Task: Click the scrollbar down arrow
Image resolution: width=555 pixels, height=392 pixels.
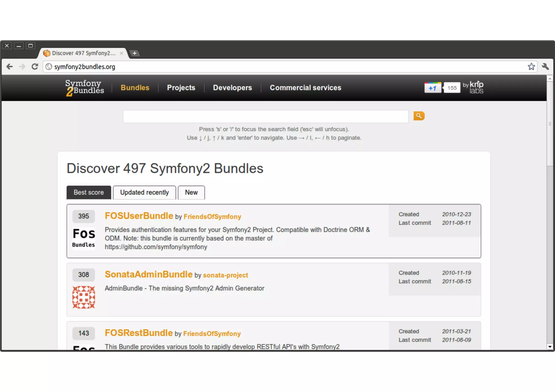Action: coord(550,347)
